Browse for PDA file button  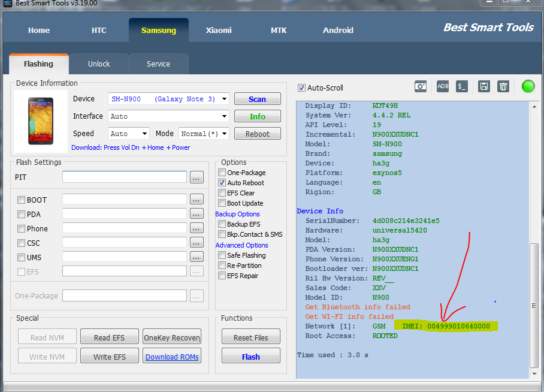[x=197, y=213]
